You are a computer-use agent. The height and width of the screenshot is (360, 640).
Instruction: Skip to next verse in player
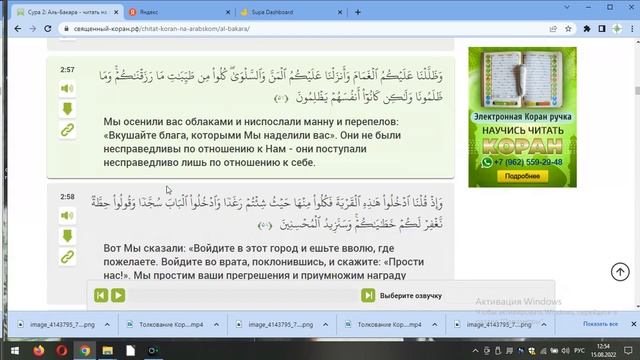click(368, 295)
